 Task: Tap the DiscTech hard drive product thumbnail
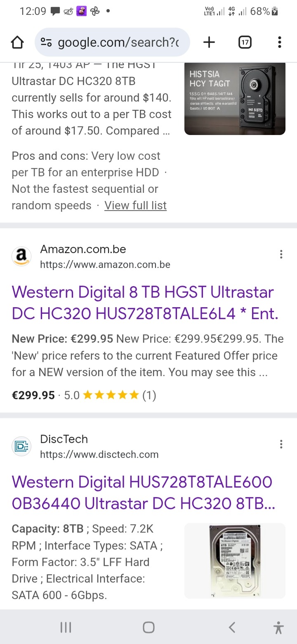[x=235, y=561]
